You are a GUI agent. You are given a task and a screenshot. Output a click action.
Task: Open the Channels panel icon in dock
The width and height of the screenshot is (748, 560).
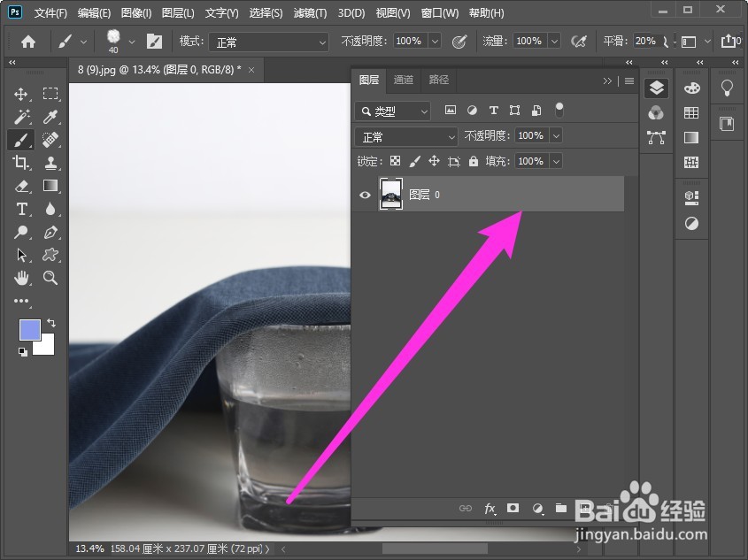pos(656,113)
